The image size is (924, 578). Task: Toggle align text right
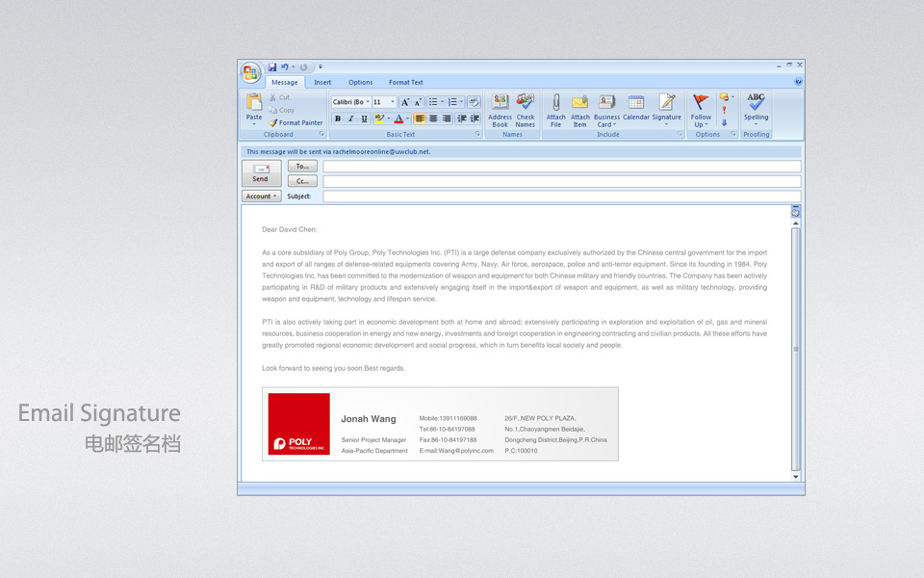(447, 118)
